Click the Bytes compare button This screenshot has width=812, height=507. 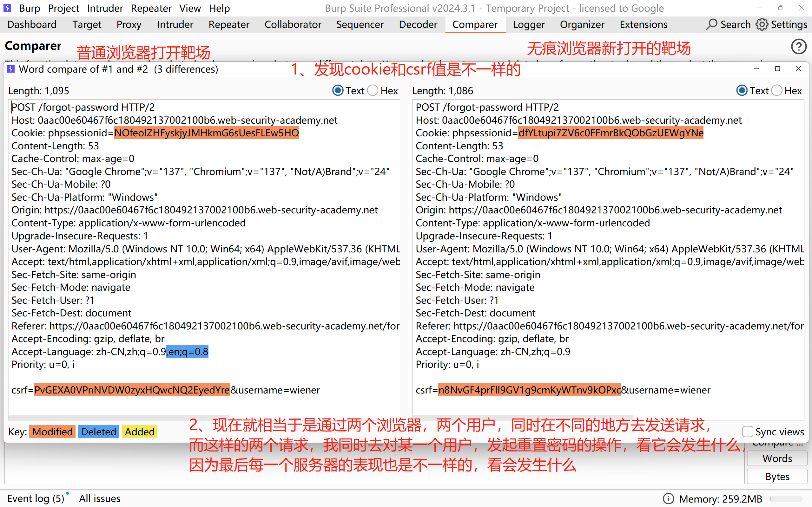(x=777, y=477)
